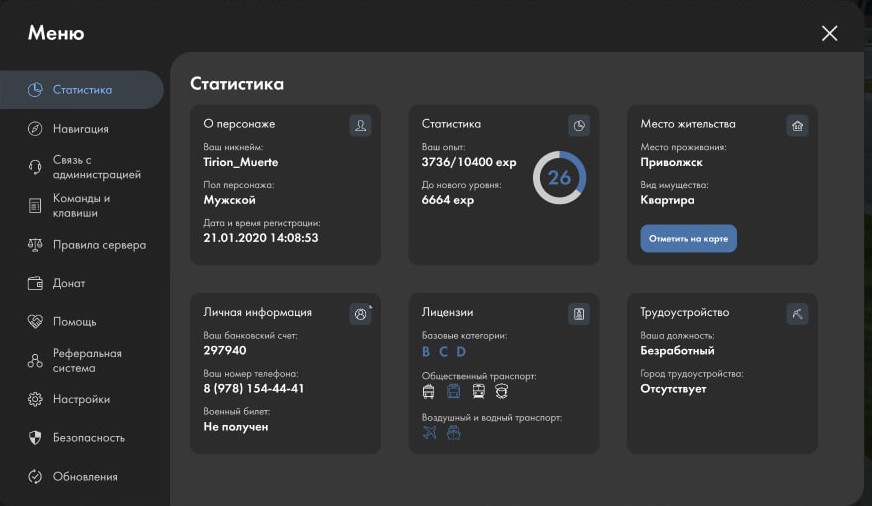872x506 pixels.
Task: Click the bank account number 297940
Action: click(225, 350)
